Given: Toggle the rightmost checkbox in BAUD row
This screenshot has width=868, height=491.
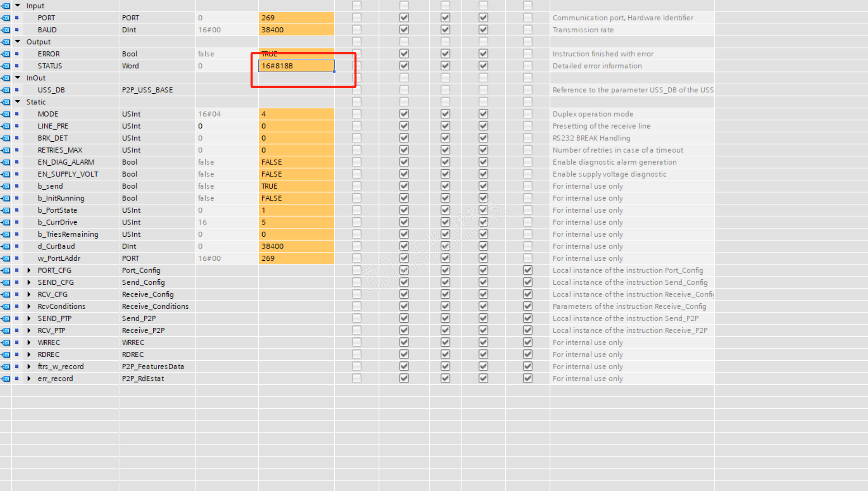Looking at the screenshot, I should click(x=527, y=30).
